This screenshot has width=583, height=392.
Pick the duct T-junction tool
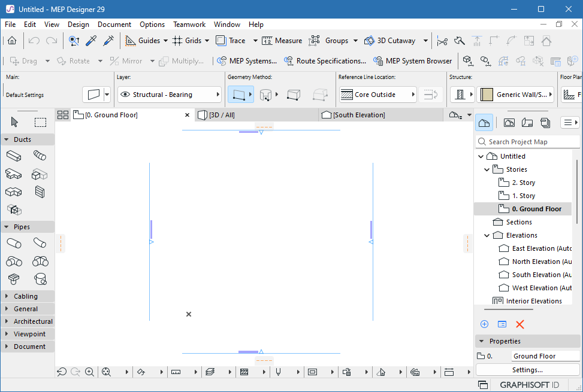coord(14,174)
